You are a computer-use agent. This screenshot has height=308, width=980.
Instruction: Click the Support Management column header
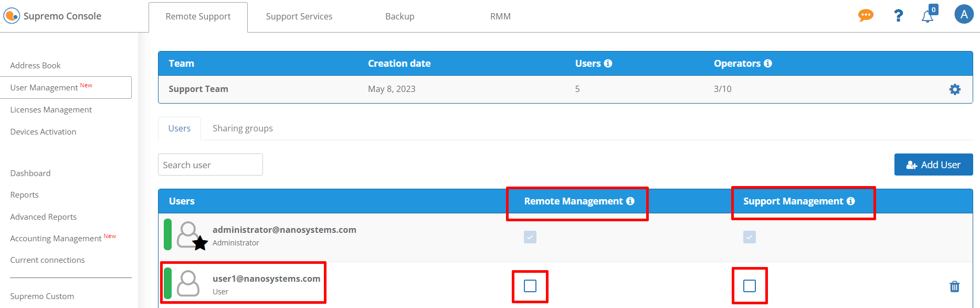tap(793, 201)
